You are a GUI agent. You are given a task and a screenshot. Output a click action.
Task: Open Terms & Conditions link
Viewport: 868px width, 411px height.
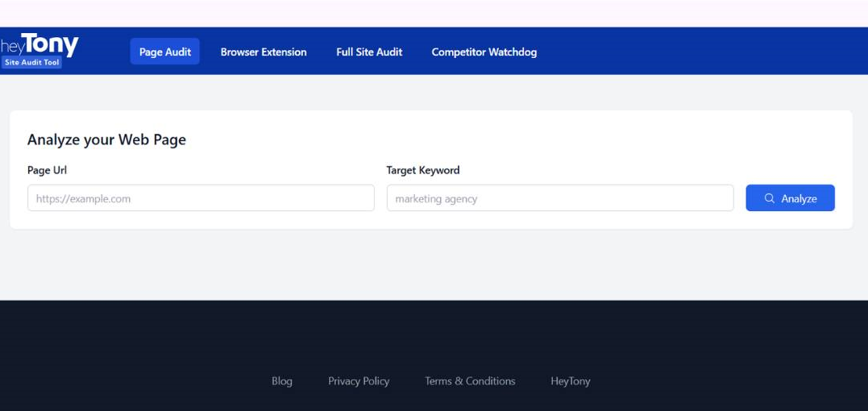(x=470, y=381)
